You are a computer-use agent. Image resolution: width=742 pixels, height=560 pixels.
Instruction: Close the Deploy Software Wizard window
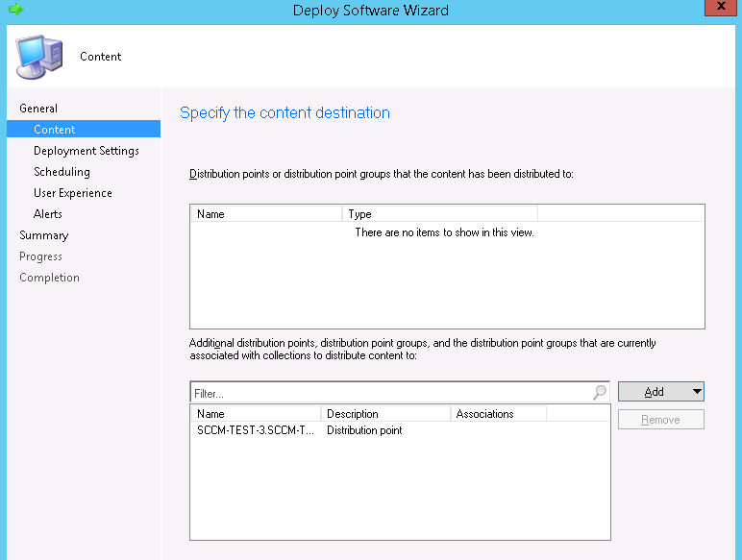point(721,9)
